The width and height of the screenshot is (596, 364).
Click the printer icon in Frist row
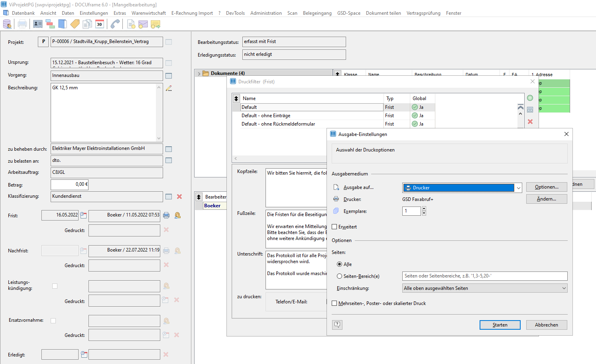(x=166, y=215)
